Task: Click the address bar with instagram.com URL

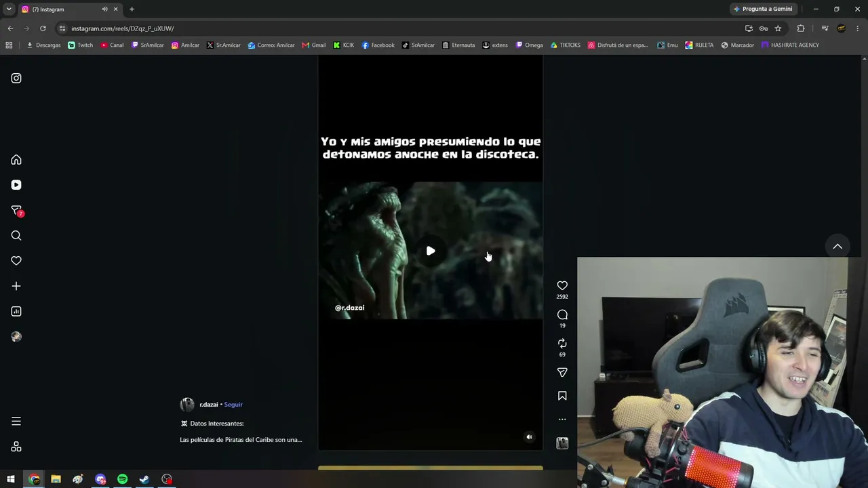Action: (400, 28)
